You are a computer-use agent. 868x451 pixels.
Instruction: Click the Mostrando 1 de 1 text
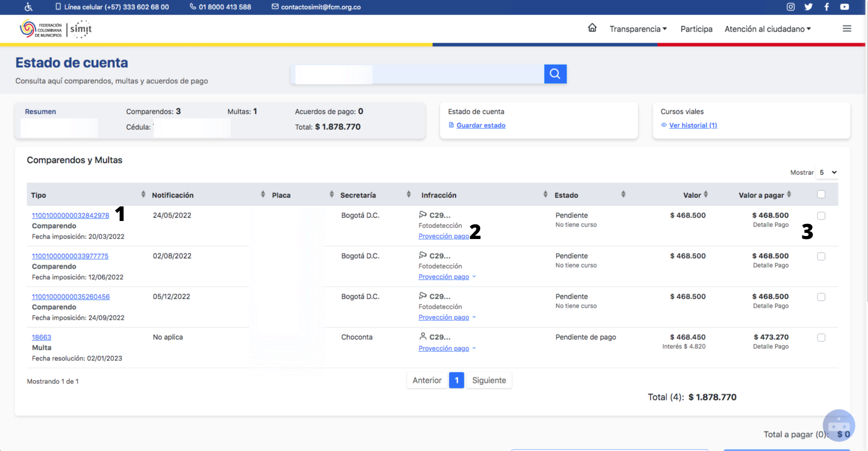[x=53, y=381]
